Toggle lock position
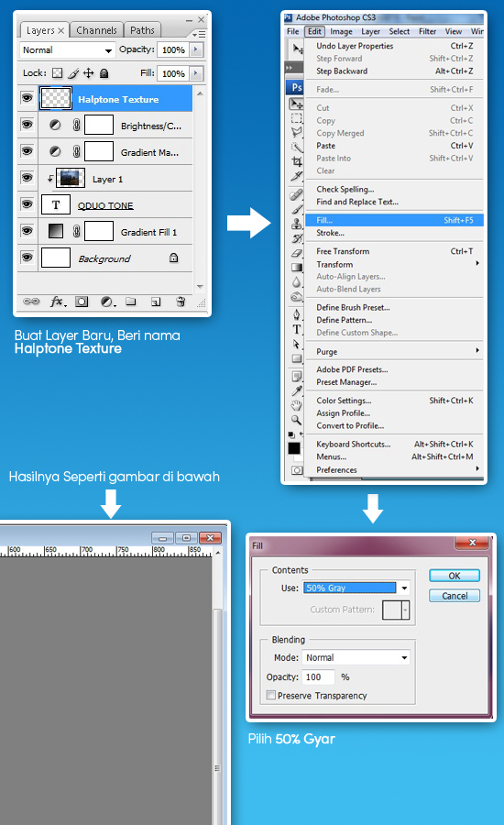504x825 pixels. coord(88,73)
